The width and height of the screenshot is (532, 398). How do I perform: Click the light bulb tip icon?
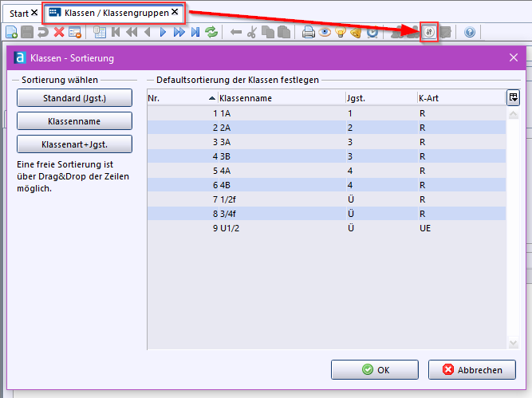click(x=341, y=32)
